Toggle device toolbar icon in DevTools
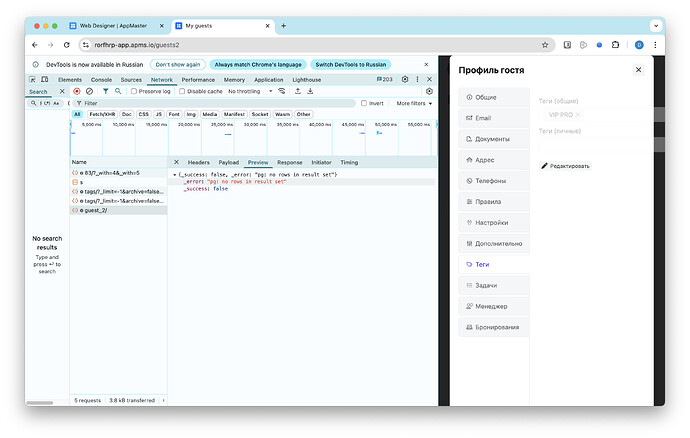The height and width of the screenshot is (438, 690). point(44,80)
